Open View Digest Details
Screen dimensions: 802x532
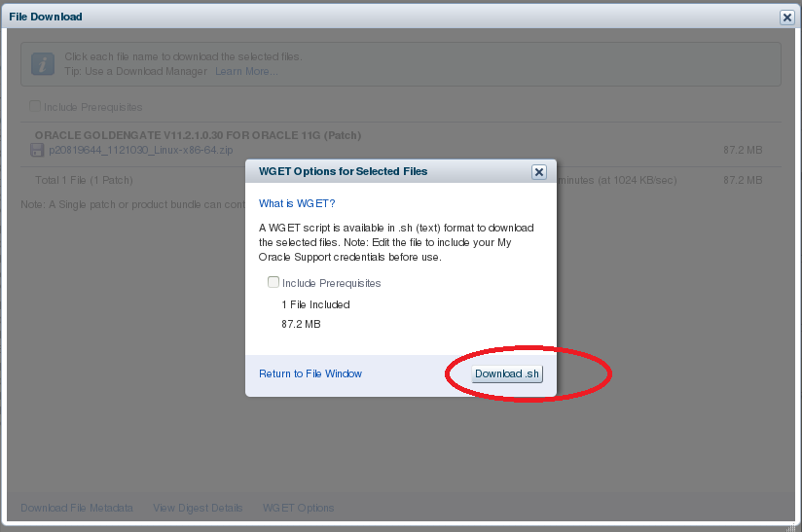click(198, 508)
